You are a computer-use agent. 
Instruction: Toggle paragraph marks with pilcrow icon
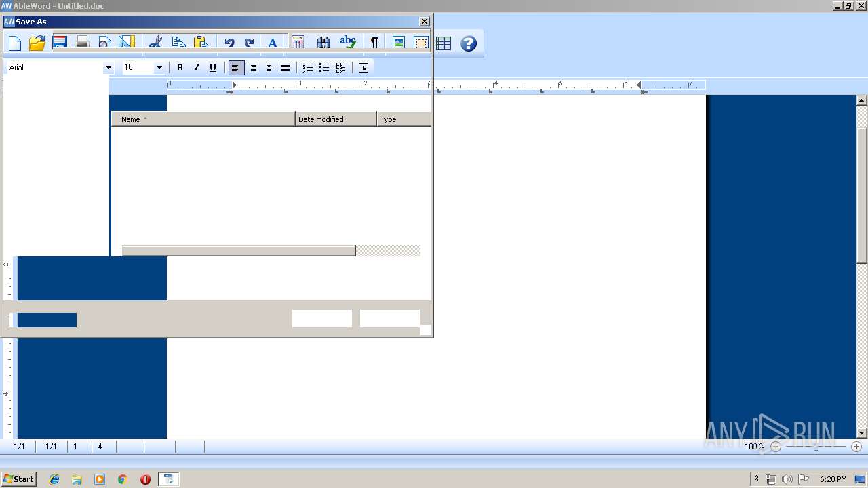[374, 43]
